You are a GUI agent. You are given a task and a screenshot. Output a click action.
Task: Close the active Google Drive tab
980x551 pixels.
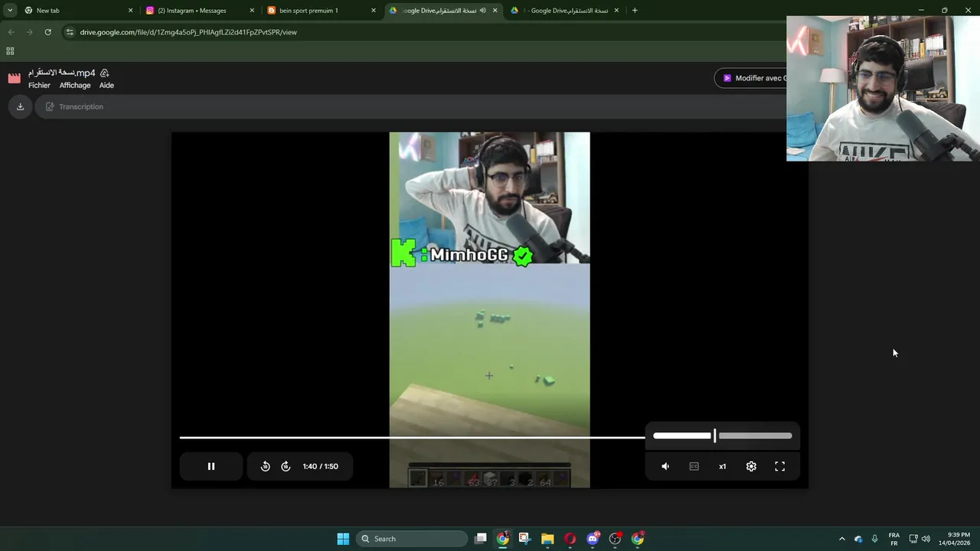click(495, 11)
